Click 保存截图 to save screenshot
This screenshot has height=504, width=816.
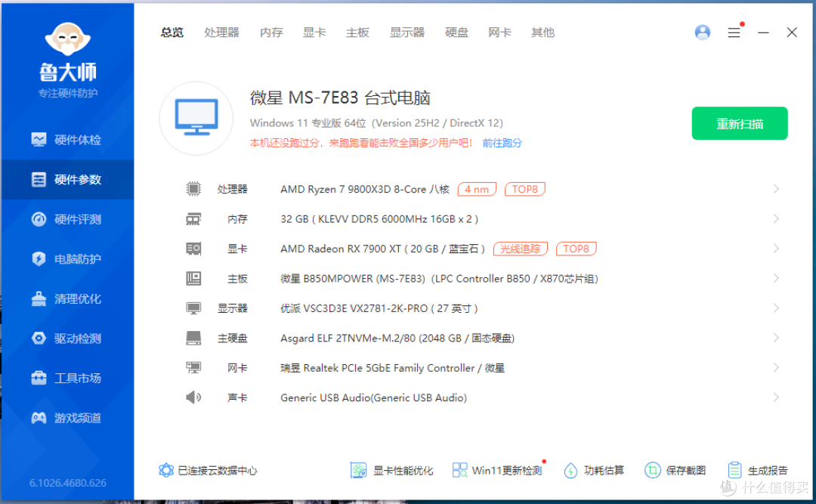[675, 470]
